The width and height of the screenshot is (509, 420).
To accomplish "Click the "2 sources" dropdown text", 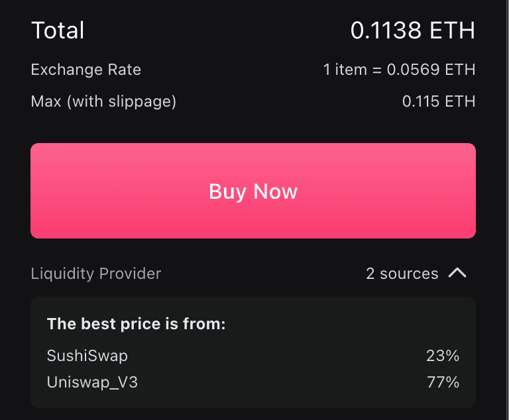I will [x=402, y=274].
